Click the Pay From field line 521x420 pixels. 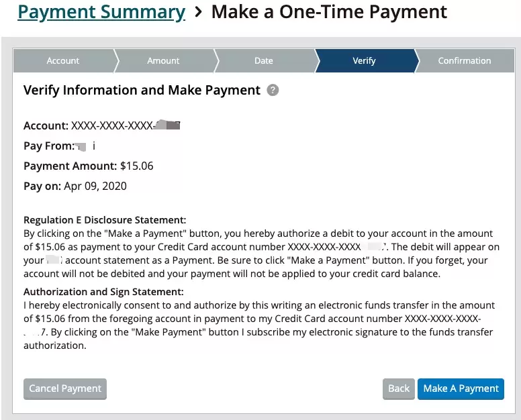[59, 146]
